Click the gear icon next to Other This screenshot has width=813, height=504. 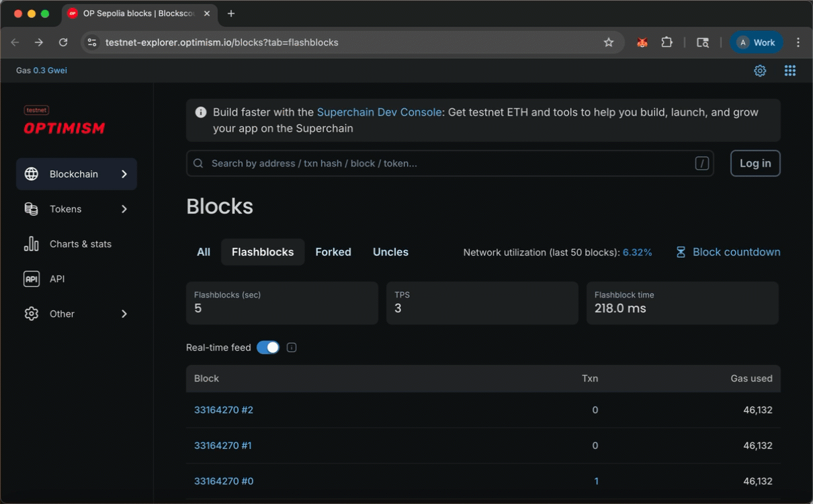pyautogui.click(x=31, y=314)
